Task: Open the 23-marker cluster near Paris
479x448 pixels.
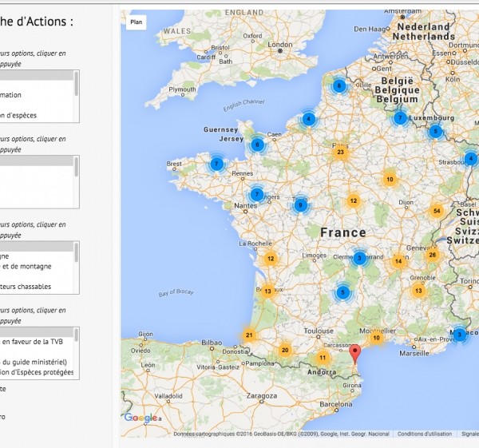Action: point(340,153)
